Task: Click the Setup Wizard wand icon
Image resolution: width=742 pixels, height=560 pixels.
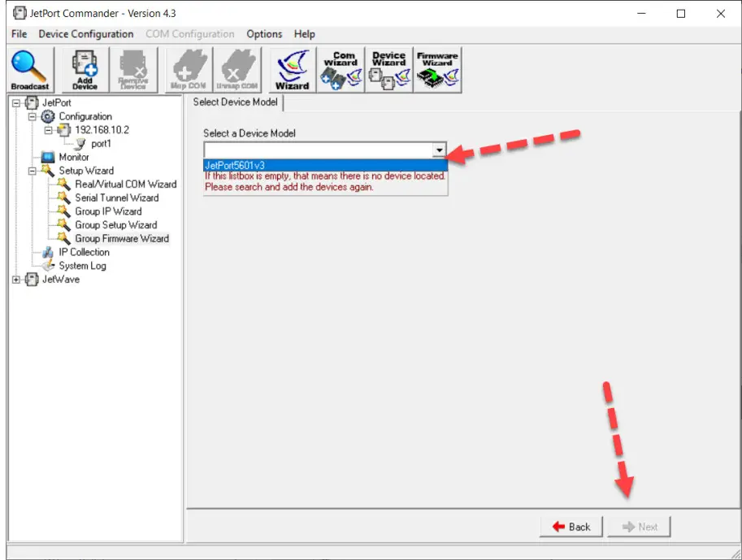Action: [x=48, y=171]
